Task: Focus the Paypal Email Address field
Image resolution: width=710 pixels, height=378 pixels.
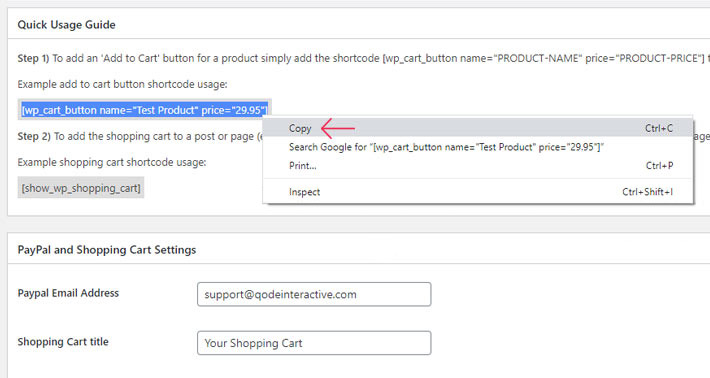Action: click(314, 294)
